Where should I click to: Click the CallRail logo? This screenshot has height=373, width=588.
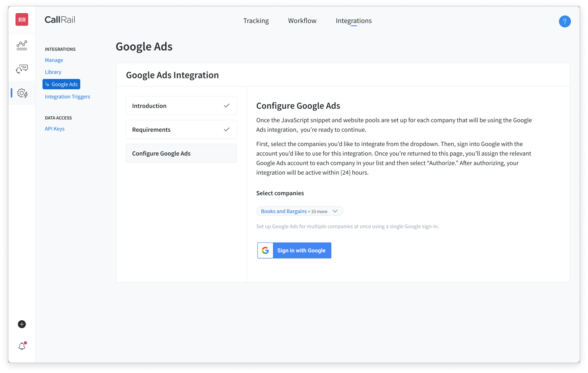coord(60,20)
